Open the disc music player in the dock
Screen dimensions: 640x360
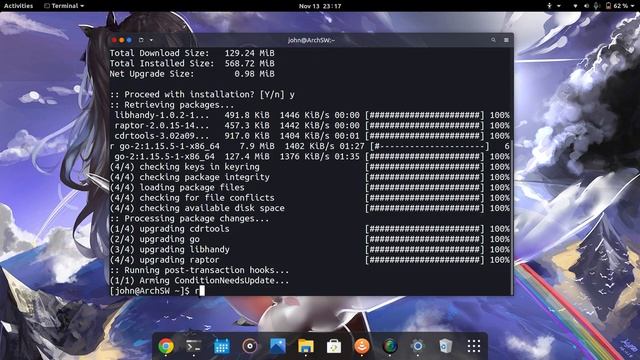pyautogui.click(x=250, y=346)
